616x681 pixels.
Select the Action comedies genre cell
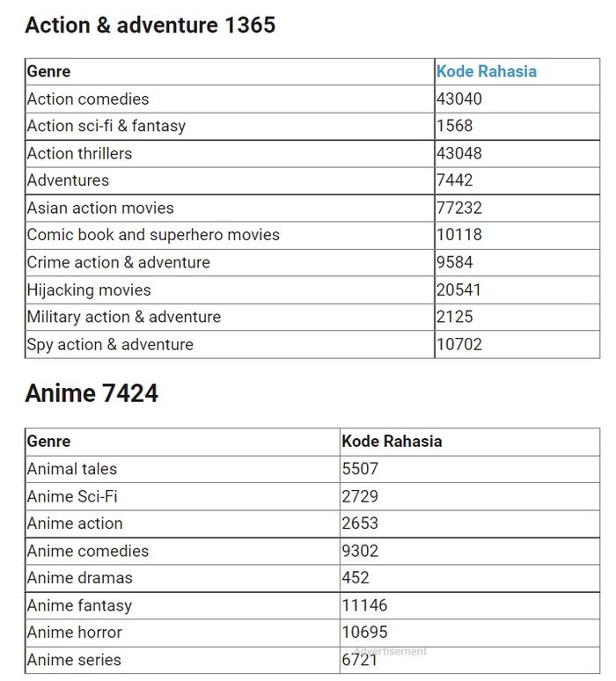(88, 99)
